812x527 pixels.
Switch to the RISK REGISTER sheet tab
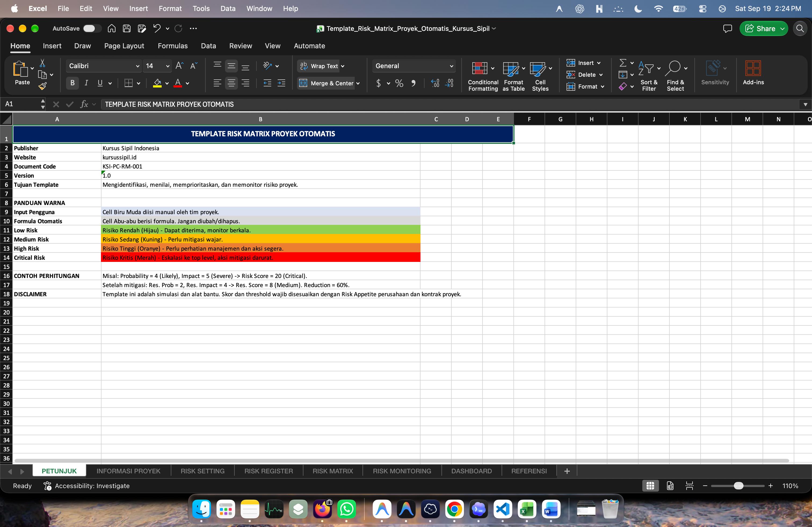click(x=269, y=471)
